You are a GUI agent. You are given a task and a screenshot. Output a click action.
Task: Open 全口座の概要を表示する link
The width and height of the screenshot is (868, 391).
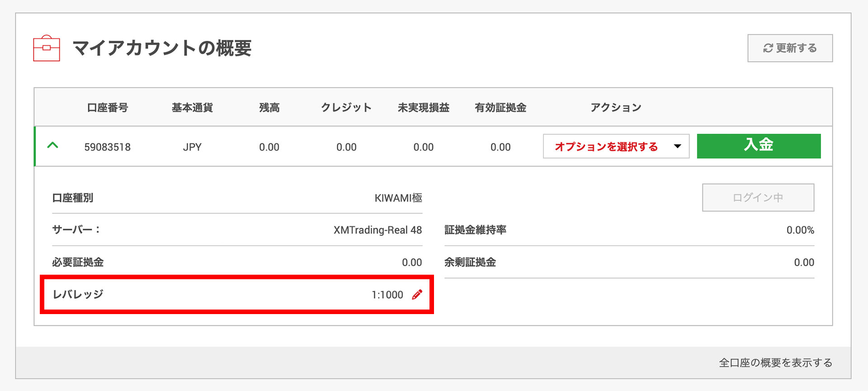click(775, 362)
